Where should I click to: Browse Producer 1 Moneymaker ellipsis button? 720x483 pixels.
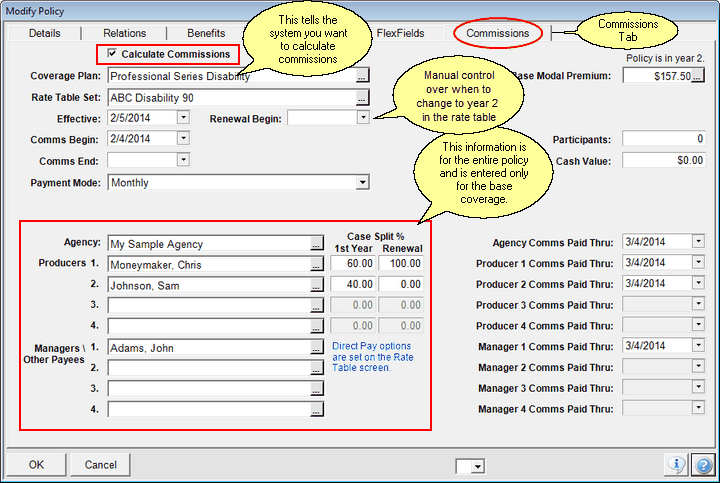(316, 263)
